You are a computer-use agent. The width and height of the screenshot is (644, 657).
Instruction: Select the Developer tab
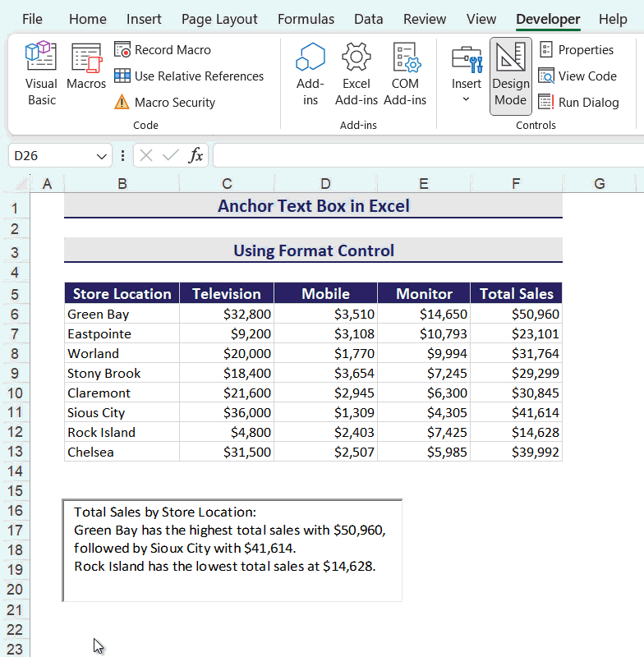[x=548, y=19]
